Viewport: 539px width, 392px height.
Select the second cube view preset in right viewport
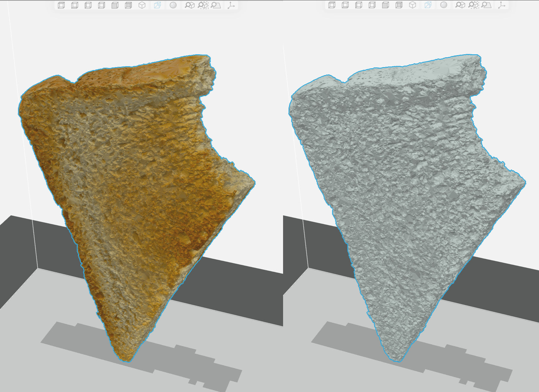[345, 5]
